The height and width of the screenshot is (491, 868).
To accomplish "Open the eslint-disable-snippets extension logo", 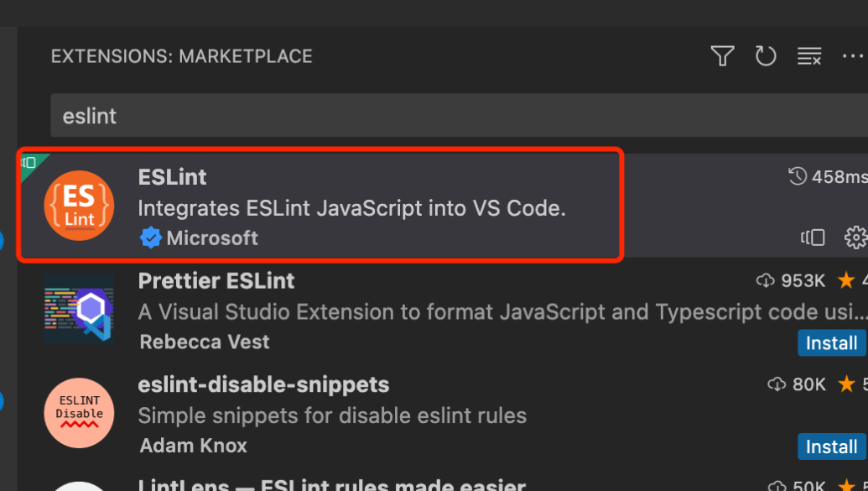I will [79, 413].
